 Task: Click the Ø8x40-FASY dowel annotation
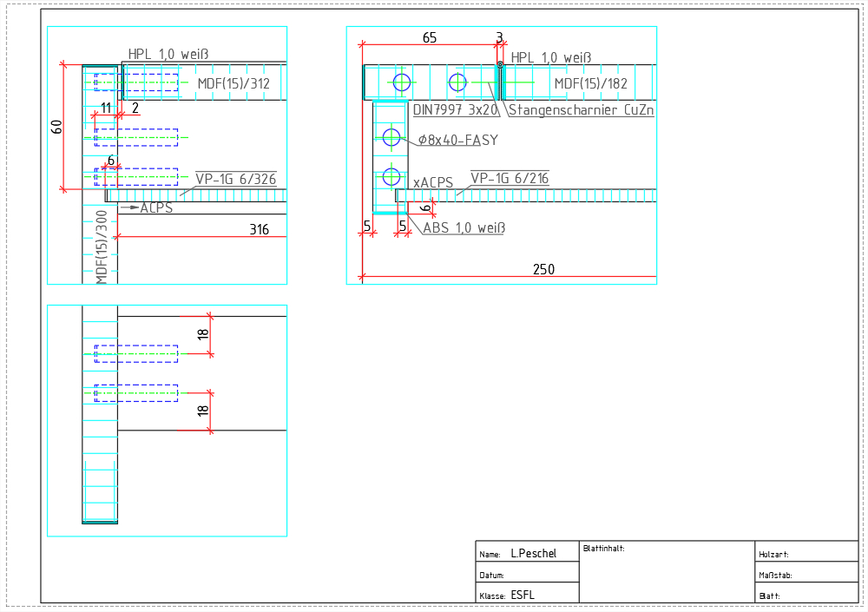[x=457, y=139]
